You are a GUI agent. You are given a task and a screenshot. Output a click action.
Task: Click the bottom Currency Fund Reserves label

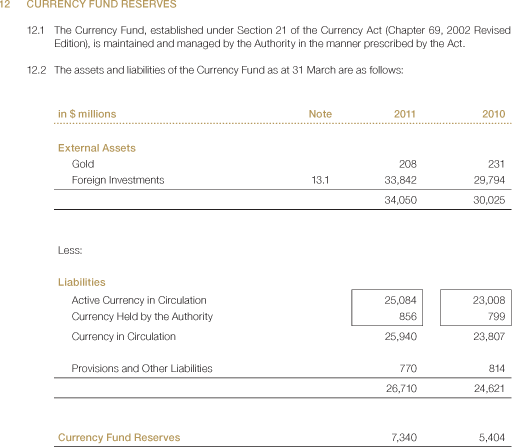[x=119, y=437]
